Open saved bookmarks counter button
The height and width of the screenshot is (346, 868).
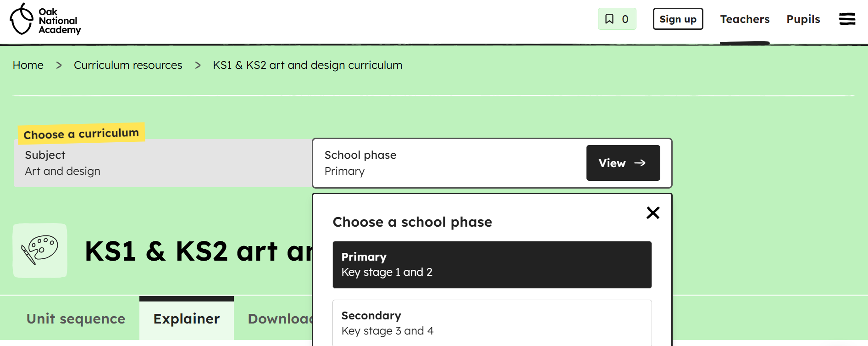pos(617,19)
